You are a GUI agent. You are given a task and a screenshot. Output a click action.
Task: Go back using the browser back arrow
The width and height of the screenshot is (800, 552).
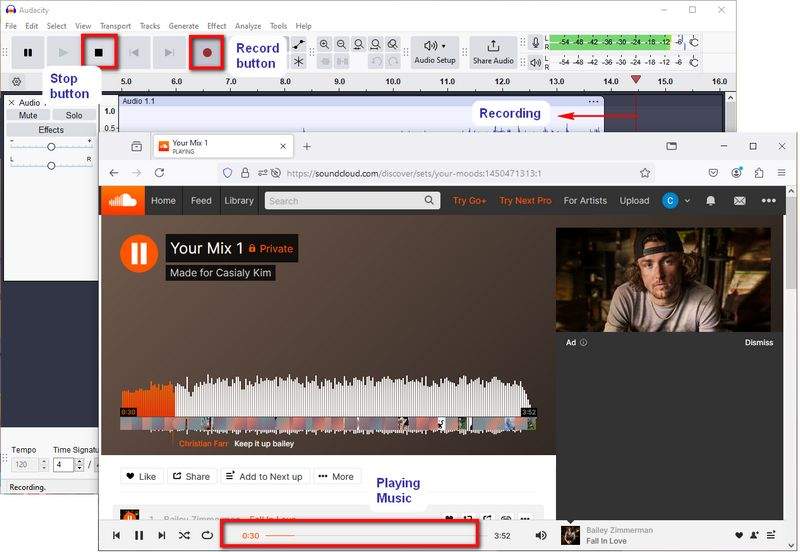[114, 173]
